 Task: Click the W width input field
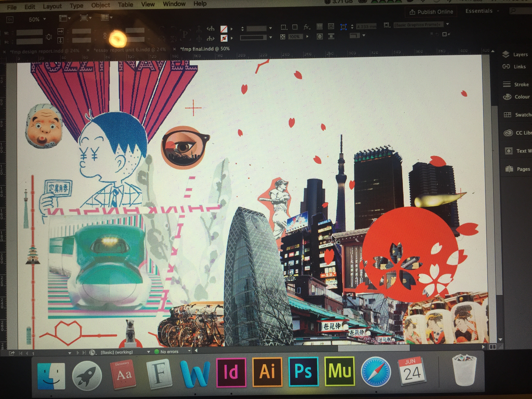pos(30,32)
